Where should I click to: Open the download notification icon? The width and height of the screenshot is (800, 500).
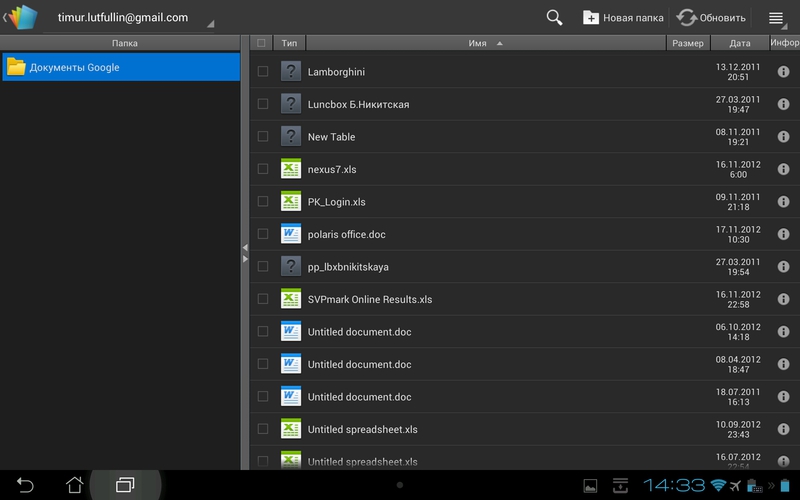(x=620, y=486)
